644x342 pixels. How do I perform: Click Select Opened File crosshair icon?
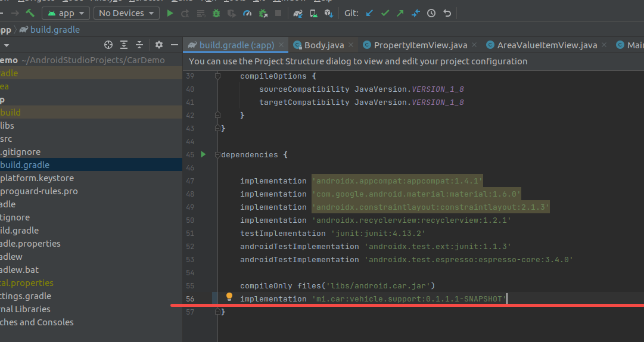[x=108, y=45]
